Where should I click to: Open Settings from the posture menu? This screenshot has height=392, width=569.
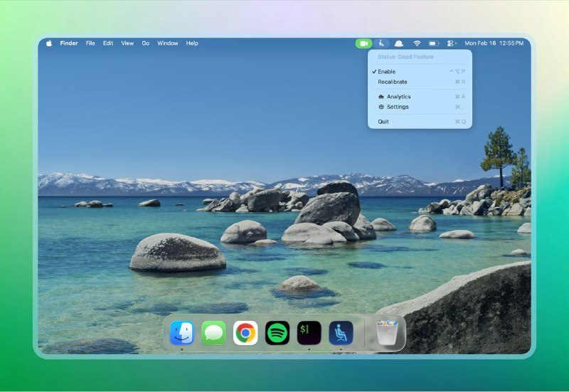[x=398, y=107]
